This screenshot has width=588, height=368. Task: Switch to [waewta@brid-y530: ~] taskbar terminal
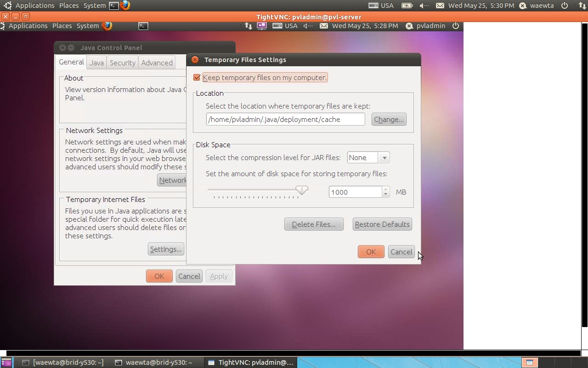pos(63,362)
